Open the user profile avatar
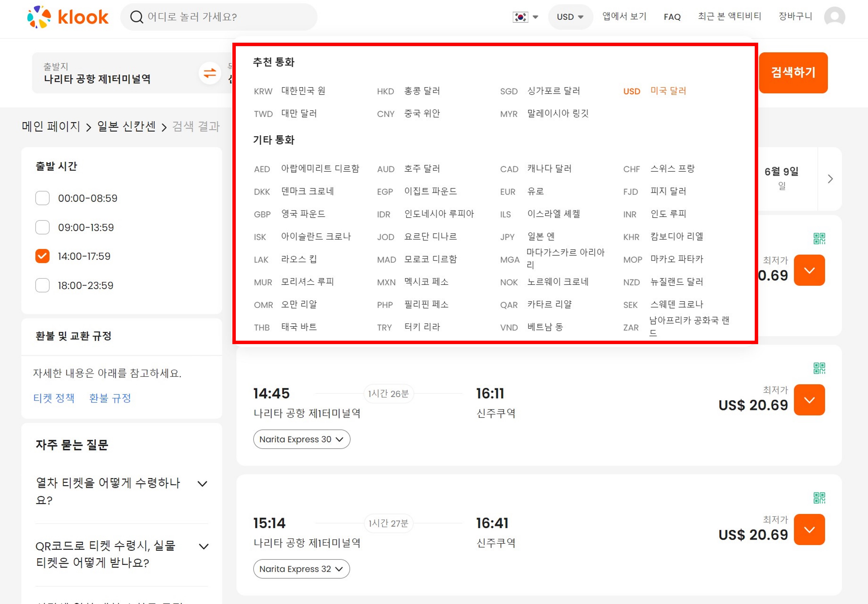The height and width of the screenshot is (604, 868). point(834,17)
